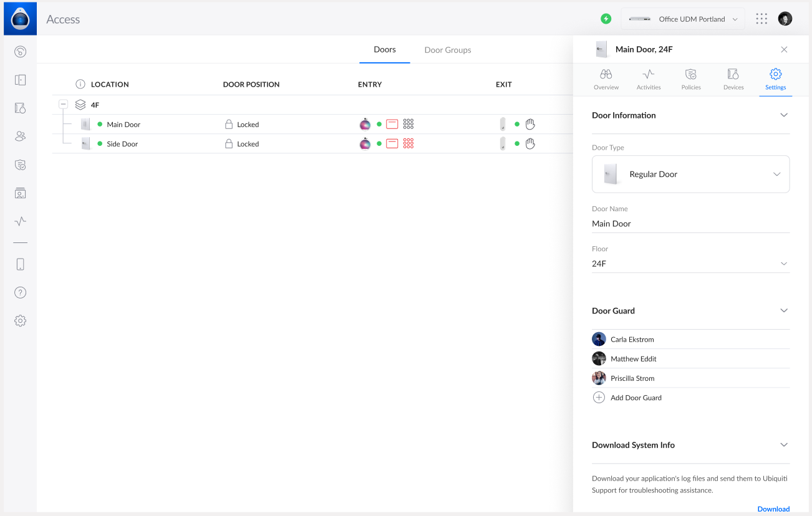Open the Door Type dropdown

690,174
